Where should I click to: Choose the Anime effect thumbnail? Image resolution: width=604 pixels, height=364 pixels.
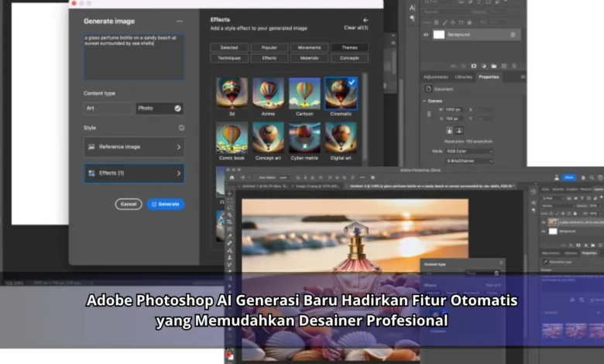tap(268, 93)
